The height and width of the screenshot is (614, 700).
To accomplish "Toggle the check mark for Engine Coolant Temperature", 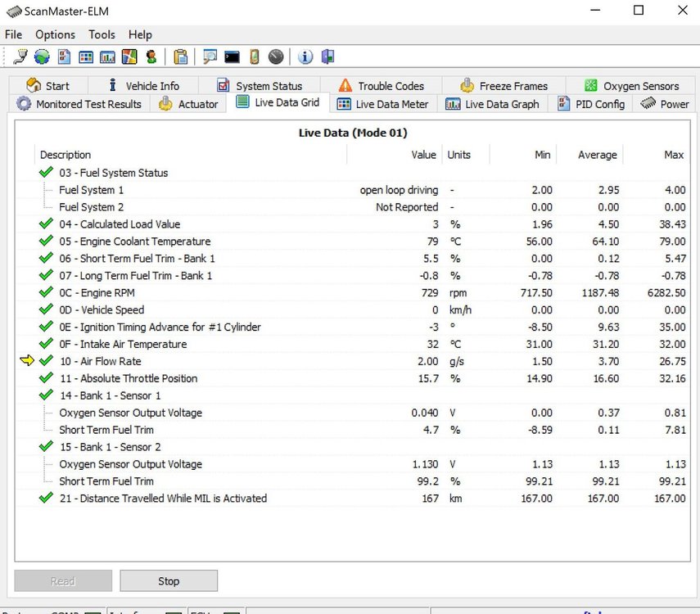I will (x=46, y=242).
